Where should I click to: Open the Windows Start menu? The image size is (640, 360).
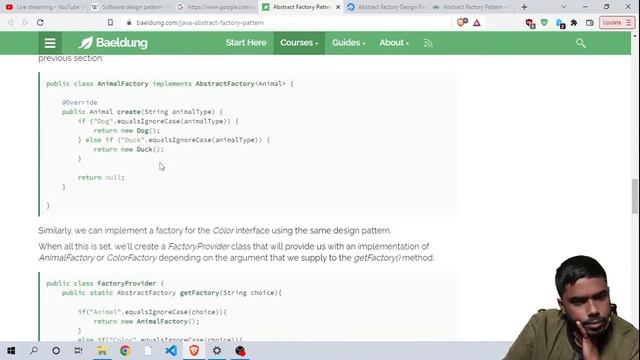(11, 351)
